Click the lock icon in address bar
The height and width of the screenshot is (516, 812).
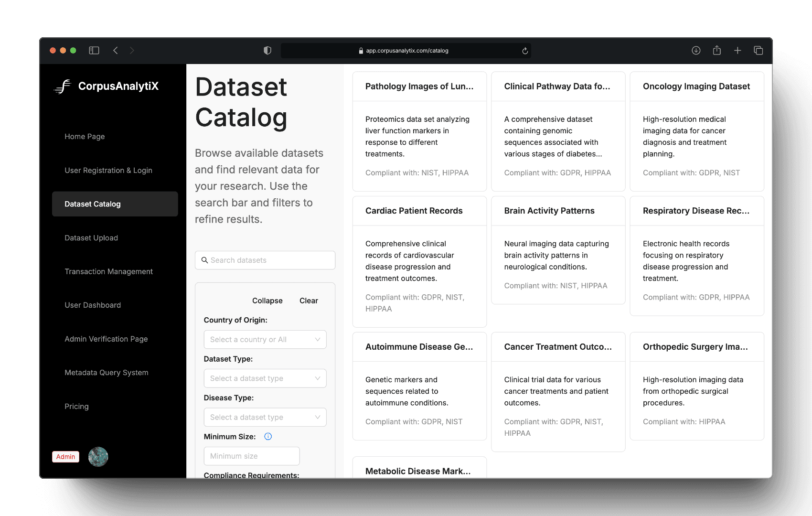point(361,51)
